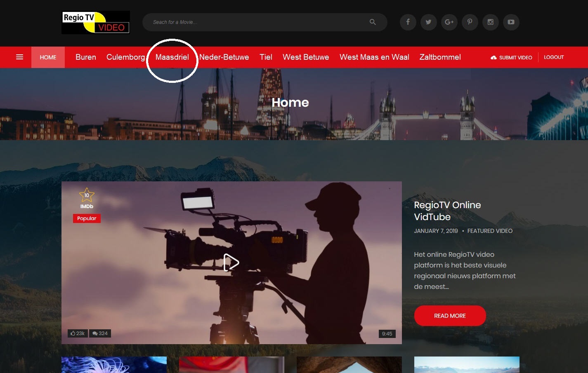Viewport: 588px width, 373px height.
Task: Click the FEATURED VIDEO category link
Action: click(x=490, y=231)
